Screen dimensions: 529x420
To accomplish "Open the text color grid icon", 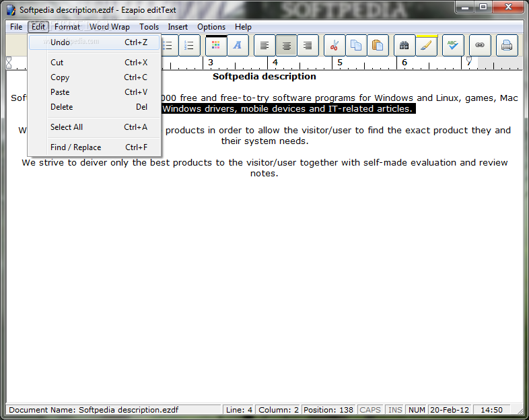I will [216, 45].
